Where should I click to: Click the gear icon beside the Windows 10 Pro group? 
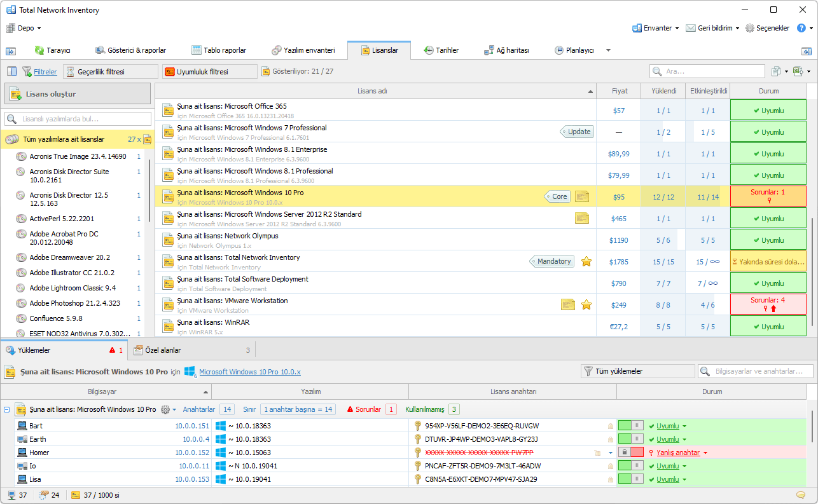tap(166, 409)
